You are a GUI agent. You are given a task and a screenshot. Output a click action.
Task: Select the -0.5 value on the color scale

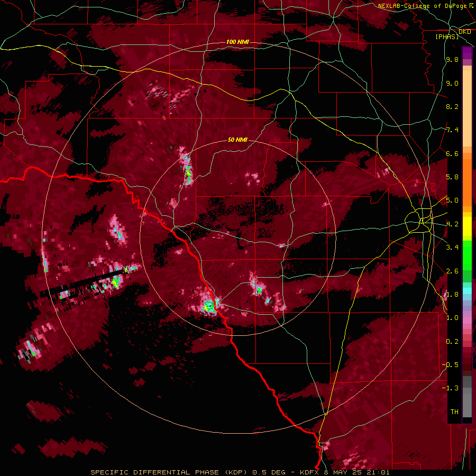450,365
